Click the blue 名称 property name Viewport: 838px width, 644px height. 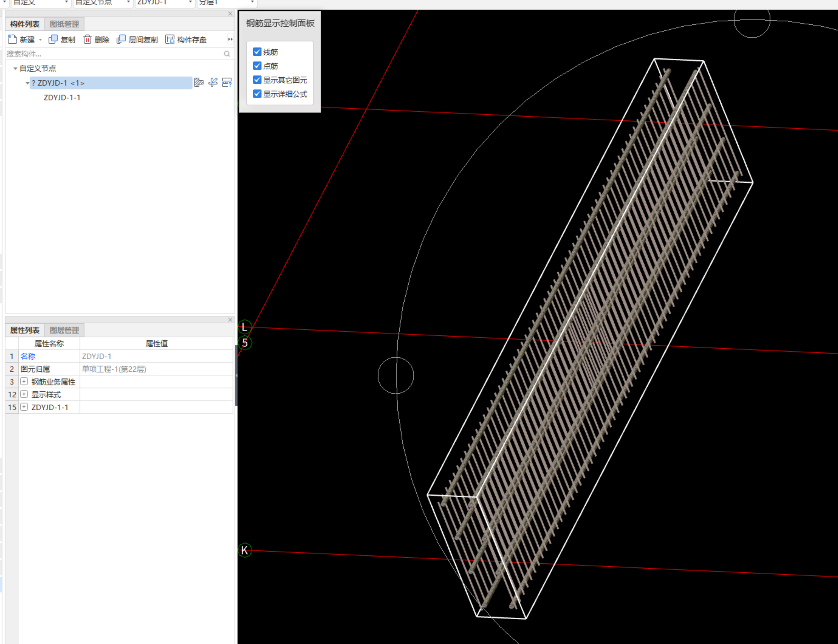tap(28, 356)
